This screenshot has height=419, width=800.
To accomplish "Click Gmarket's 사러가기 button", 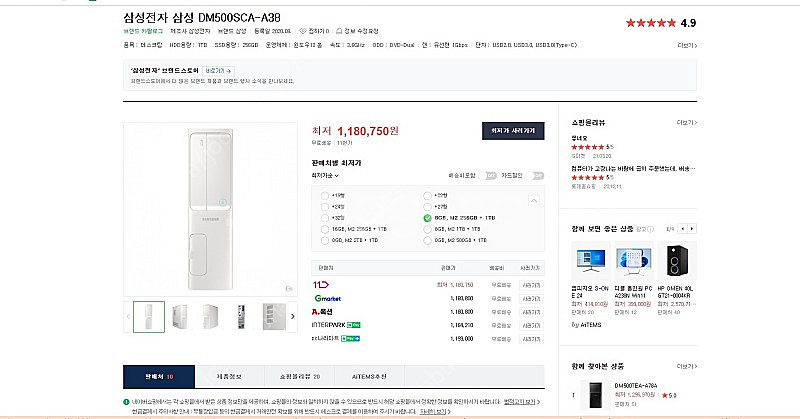I will pos(533,298).
